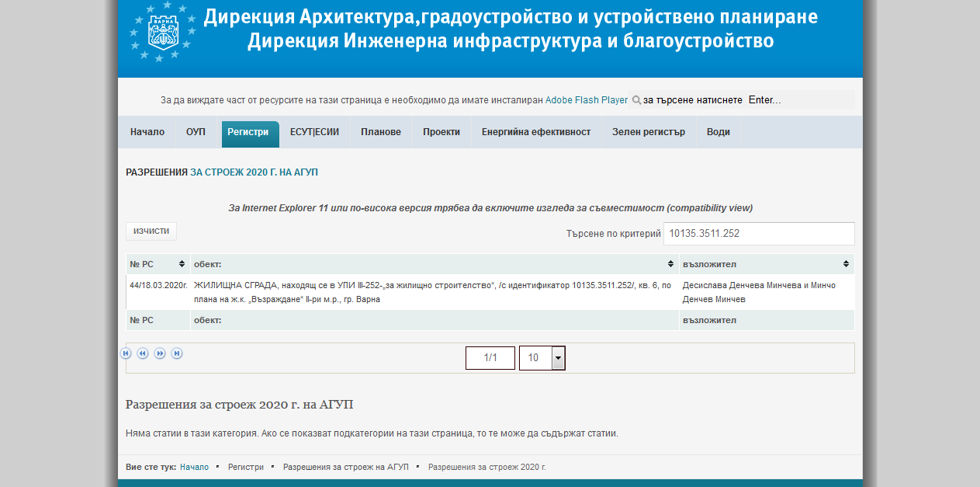Viewport: 980px width, 487px height.
Task: Click the page number field showing 1/1
Action: 490,358
